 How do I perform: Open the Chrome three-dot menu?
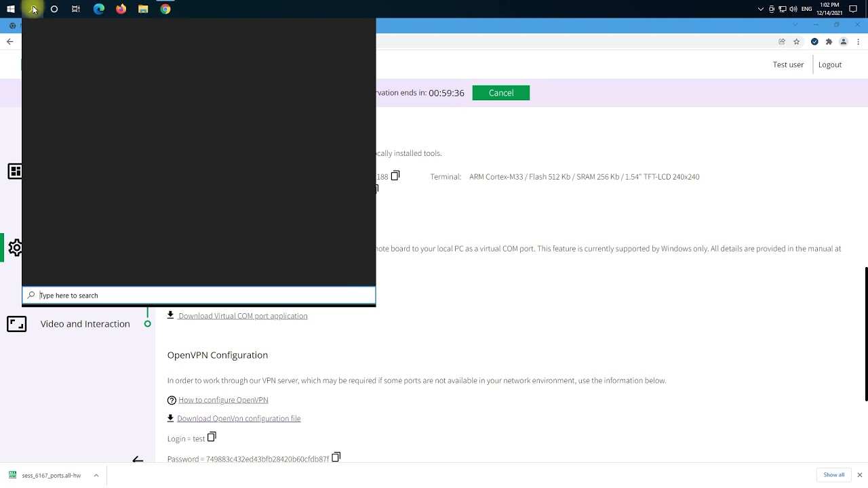tap(859, 41)
